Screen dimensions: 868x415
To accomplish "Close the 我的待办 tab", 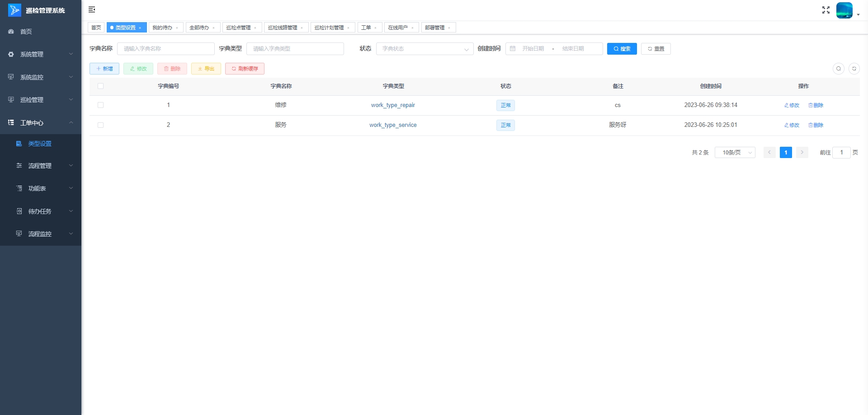I will click(x=177, y=28).
